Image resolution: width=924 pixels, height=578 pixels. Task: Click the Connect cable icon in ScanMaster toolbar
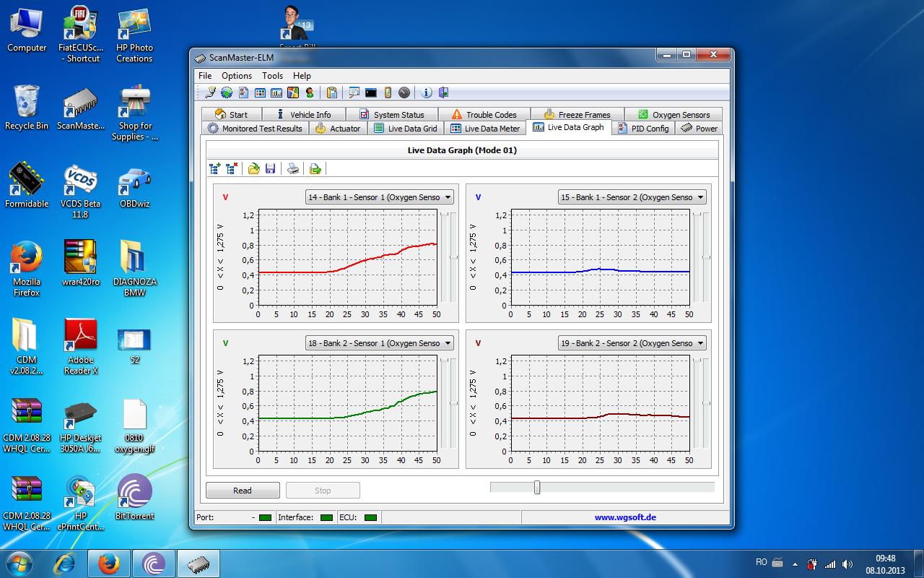[210, 92]
